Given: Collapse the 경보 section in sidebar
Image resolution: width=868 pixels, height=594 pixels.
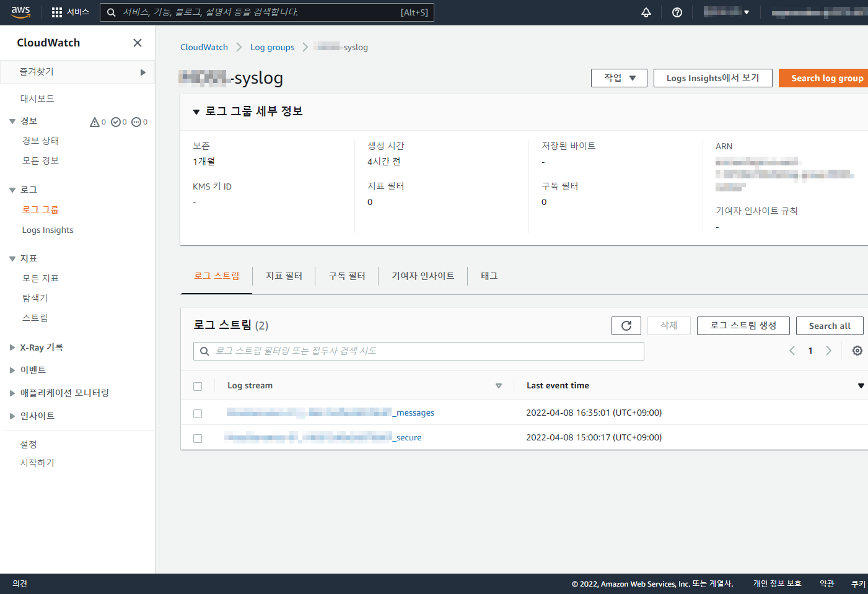Looking at the screenshot, I should [x=12, y=121].
